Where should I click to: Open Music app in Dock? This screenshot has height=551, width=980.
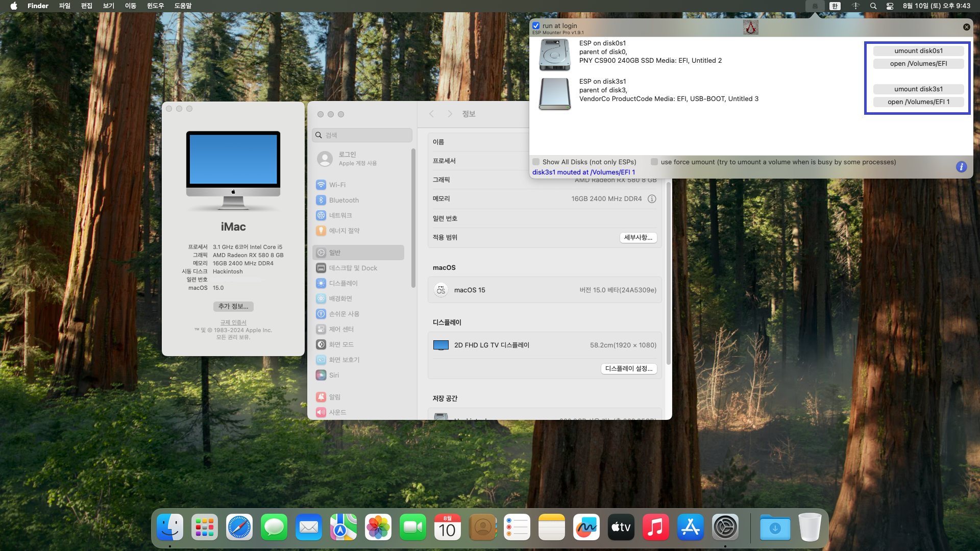click(656, 527)
